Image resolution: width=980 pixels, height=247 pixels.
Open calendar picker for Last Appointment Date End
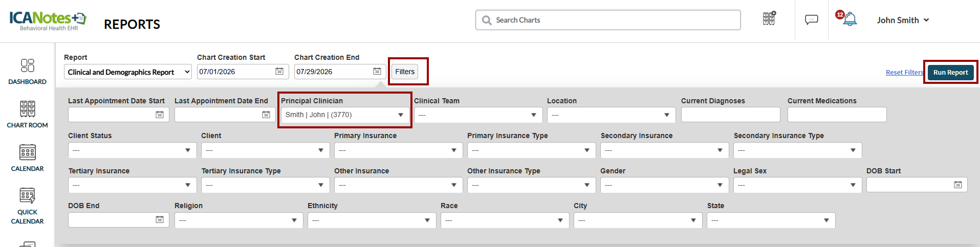[266, 115]
